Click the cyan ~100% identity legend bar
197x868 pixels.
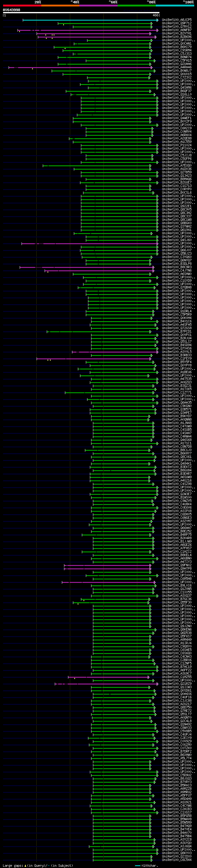point(175,6)
